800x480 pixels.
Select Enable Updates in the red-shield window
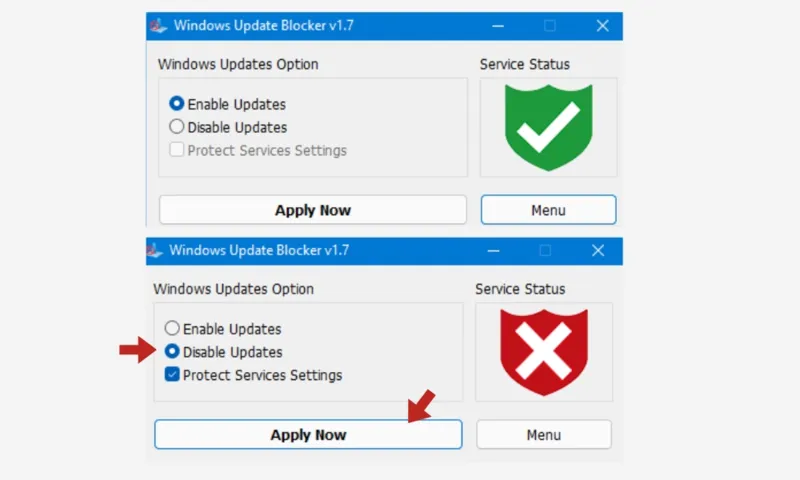[x=172, y=329]
